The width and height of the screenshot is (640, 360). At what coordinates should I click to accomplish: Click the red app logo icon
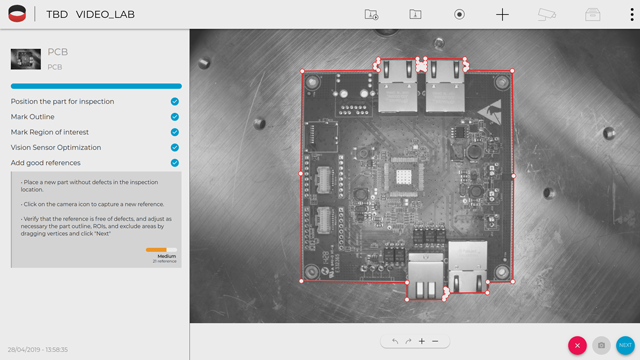(x=17, y=14)
